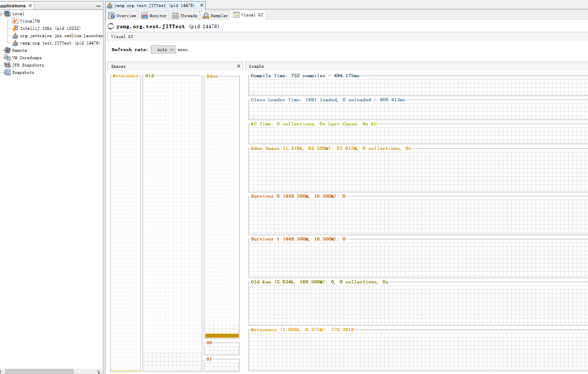
Task: Click the VisualVM application icon
Action: click(x=15, y=21)
